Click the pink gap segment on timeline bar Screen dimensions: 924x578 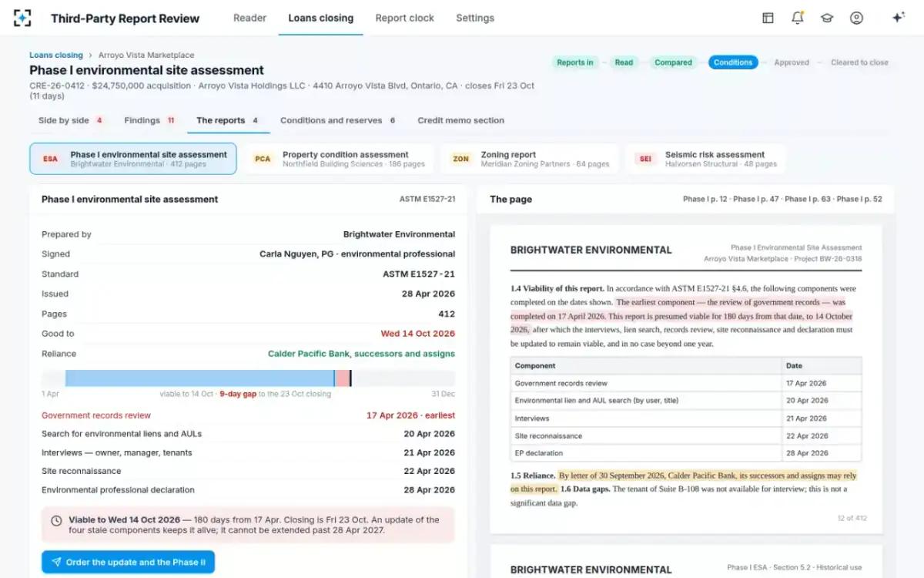point(342,378)
